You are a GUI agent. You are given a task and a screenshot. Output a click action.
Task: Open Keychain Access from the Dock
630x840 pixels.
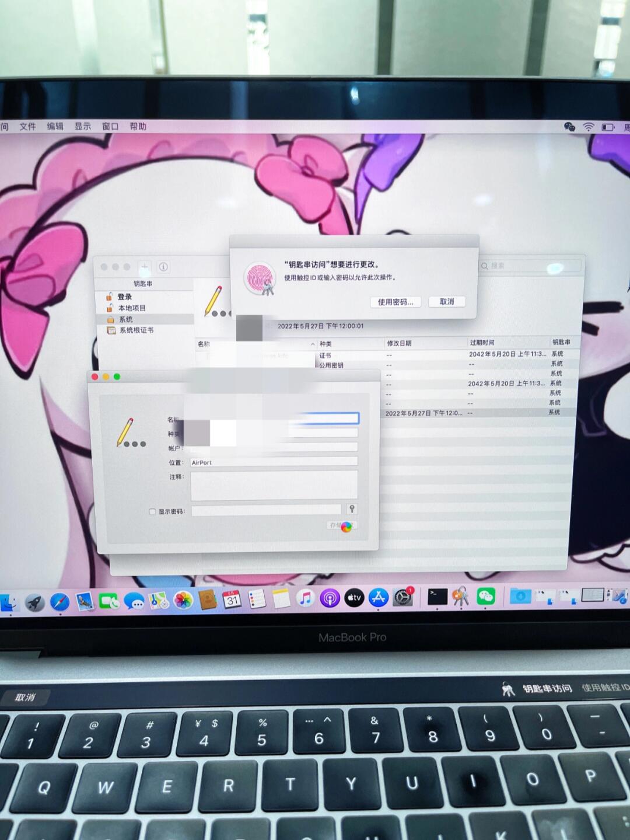click(461, 597)
